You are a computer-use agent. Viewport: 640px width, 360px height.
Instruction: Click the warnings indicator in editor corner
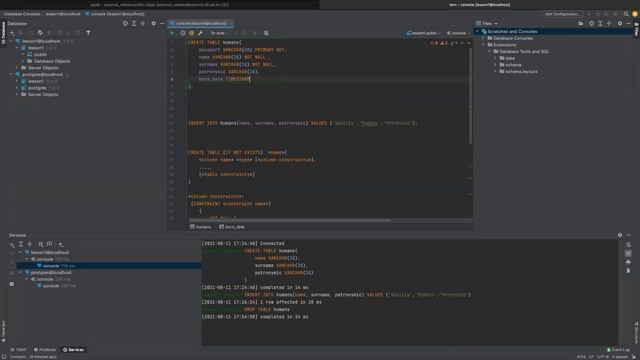tap(444, 43)
